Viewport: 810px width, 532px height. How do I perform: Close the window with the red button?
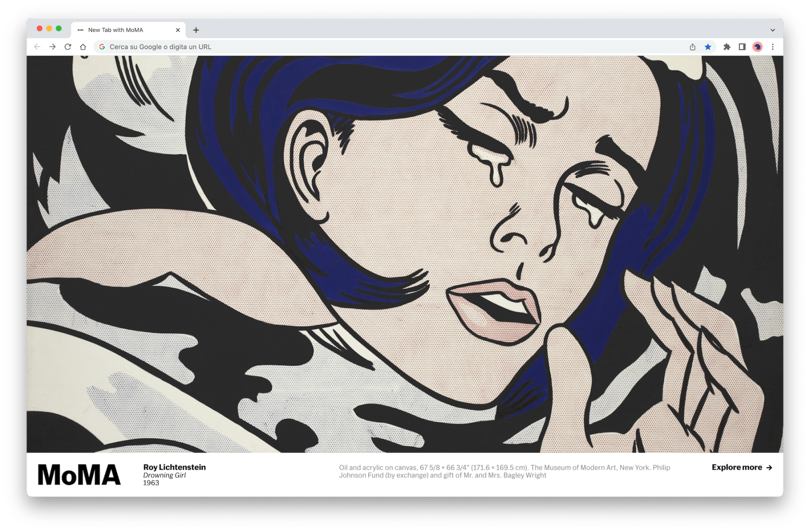click(x=40, y=29)
